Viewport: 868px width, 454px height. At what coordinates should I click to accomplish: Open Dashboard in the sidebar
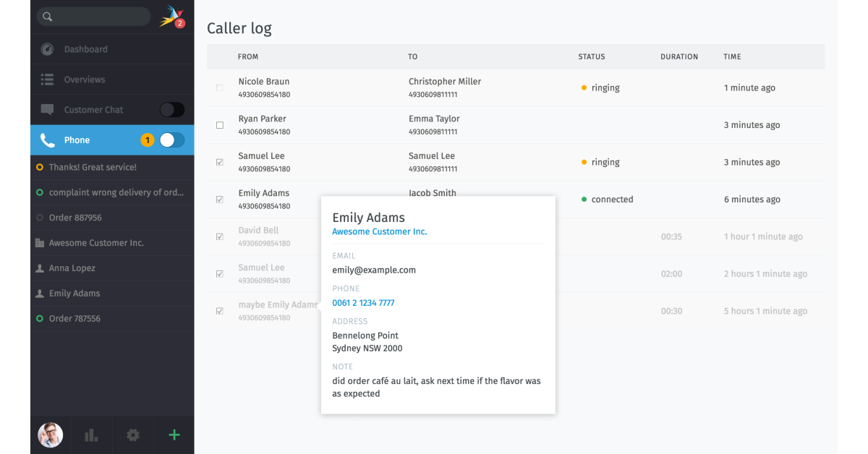point(112,49)
